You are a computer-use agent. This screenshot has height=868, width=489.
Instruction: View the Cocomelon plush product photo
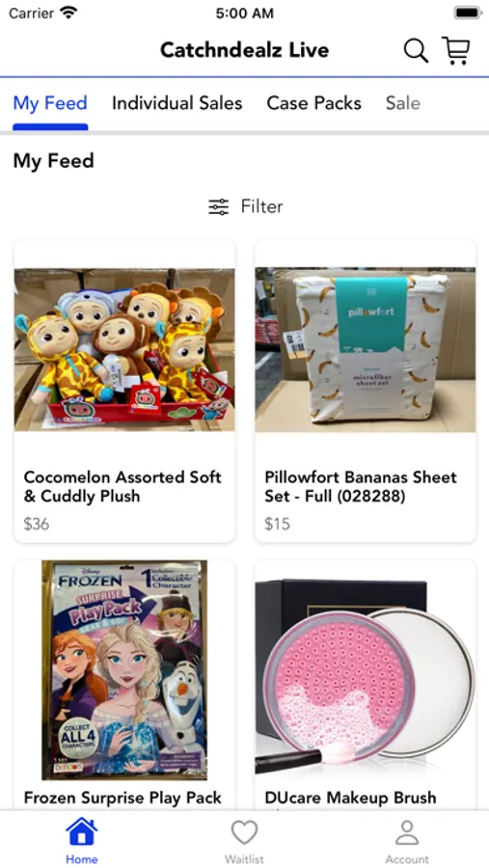(124, 350)
